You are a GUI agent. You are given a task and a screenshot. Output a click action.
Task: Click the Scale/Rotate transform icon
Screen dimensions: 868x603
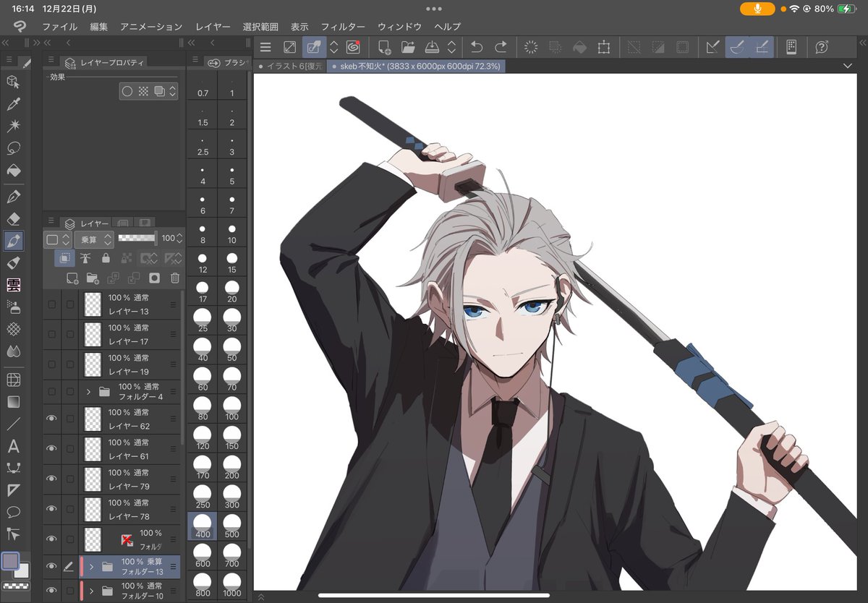point(603,47)
